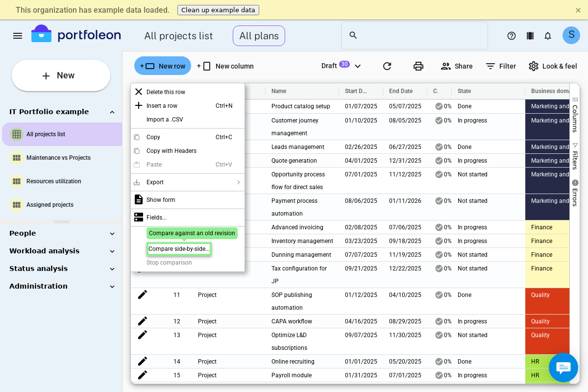Click progress 0% for Leads management
This screenshot has height=392, width=588.
(443, 147)
